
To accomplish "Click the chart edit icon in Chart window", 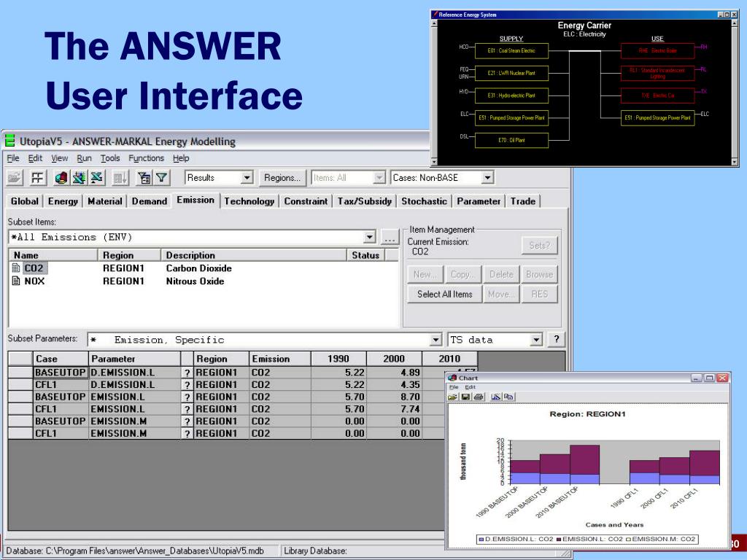I will (495, 397).
